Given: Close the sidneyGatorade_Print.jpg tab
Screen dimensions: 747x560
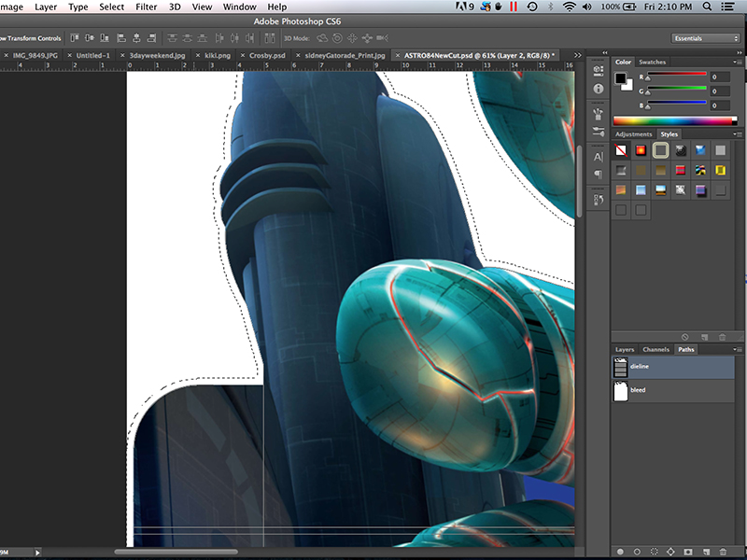Looking at the screenshot, I should tap(298, 55).
